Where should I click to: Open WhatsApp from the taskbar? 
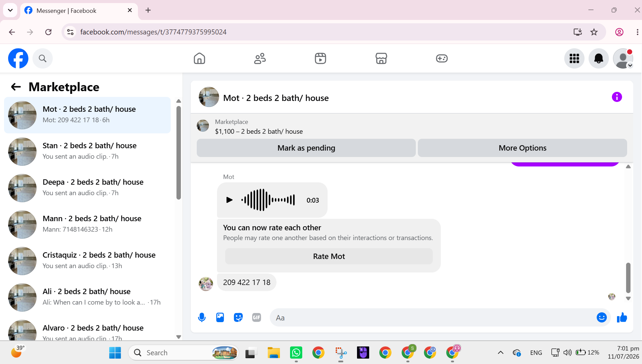point(296,353)
